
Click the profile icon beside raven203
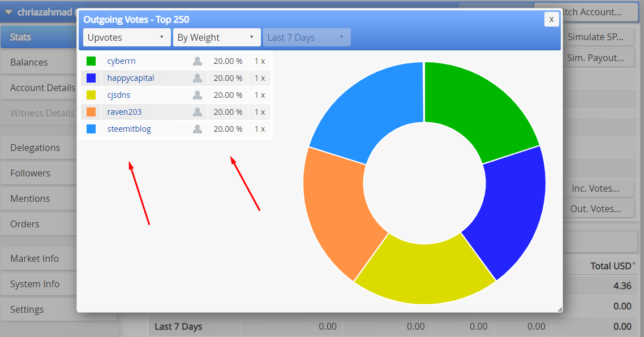coord(197,112)
